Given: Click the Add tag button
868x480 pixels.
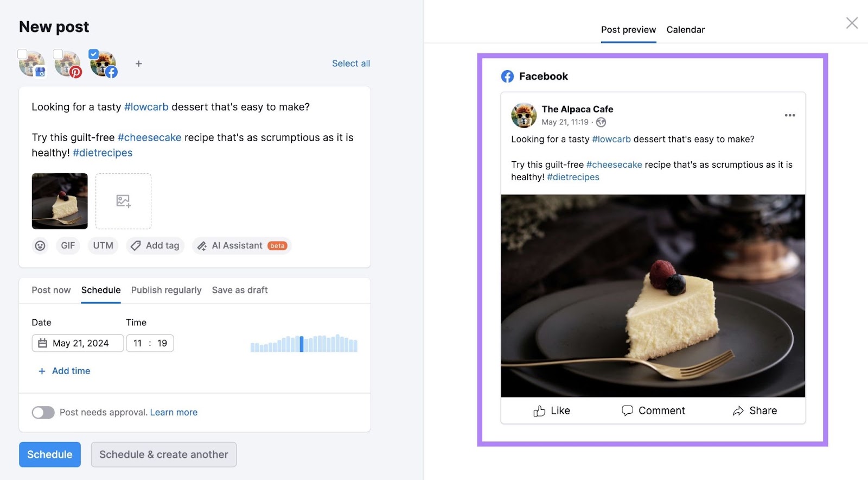Looking at the screenshot, I should (x=156, y=246).
